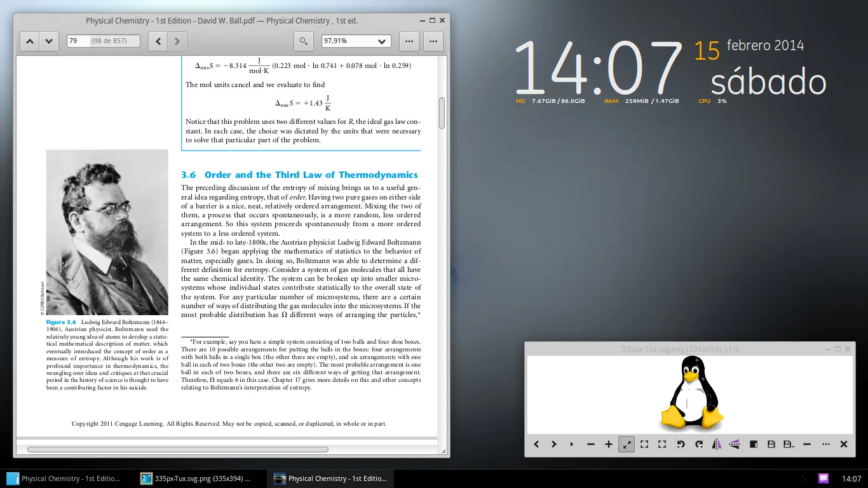Open the rightmost ellipsis menu in PDF toolbar
The height and width of the screenshot is (488, 868).
[x=433, y=41]
